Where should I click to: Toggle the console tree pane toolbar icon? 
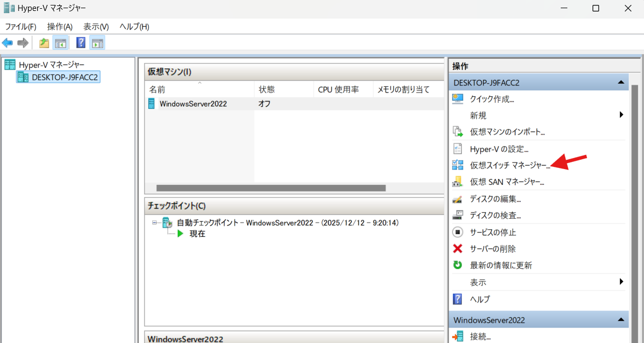(60, 43)
